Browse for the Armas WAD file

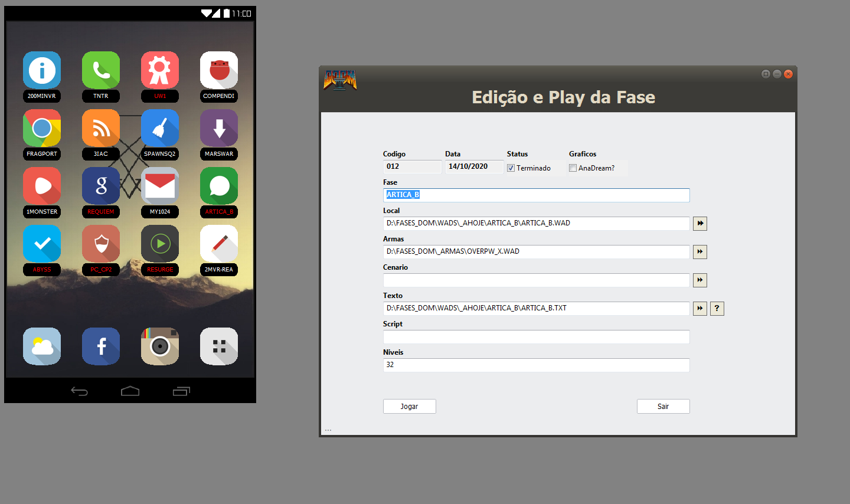tap(700, 252)
